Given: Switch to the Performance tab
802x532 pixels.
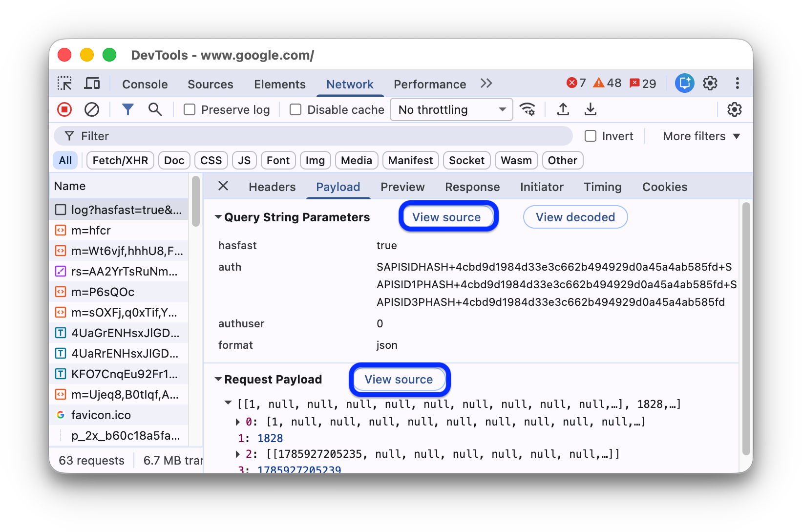Looking at the screenshot, I should click(x=430, y=84).
